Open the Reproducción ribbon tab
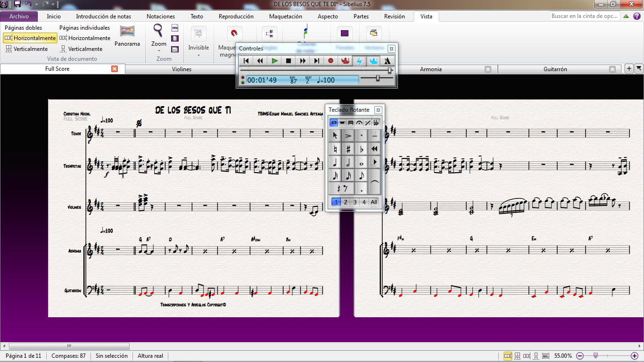 [x=236, y=16]
